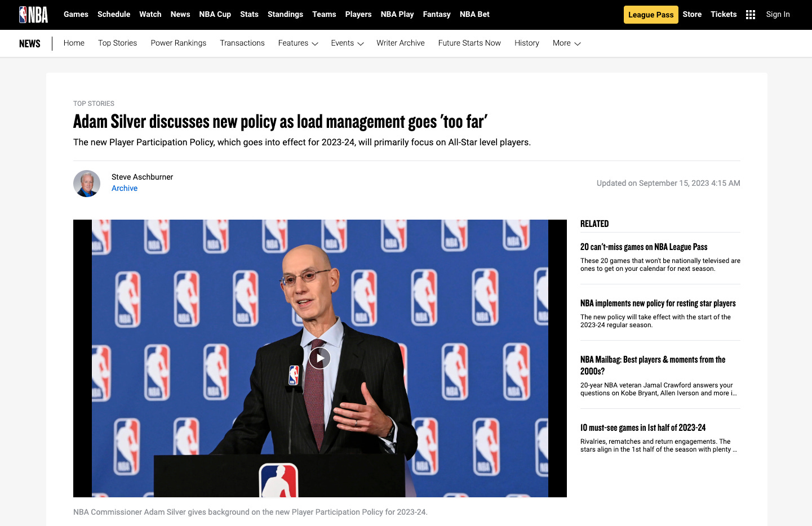Select News in the top navigation
Viewport: 812px width, 526px height.
pyautogui.click(x=180, y=15)
